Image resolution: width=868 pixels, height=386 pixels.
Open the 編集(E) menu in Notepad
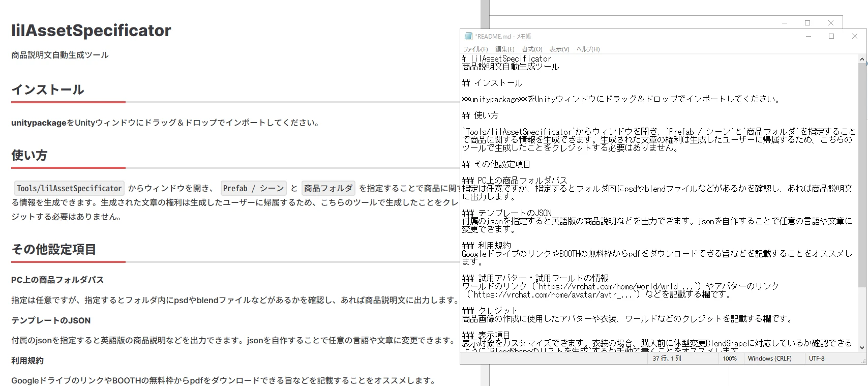click(505, 49)
